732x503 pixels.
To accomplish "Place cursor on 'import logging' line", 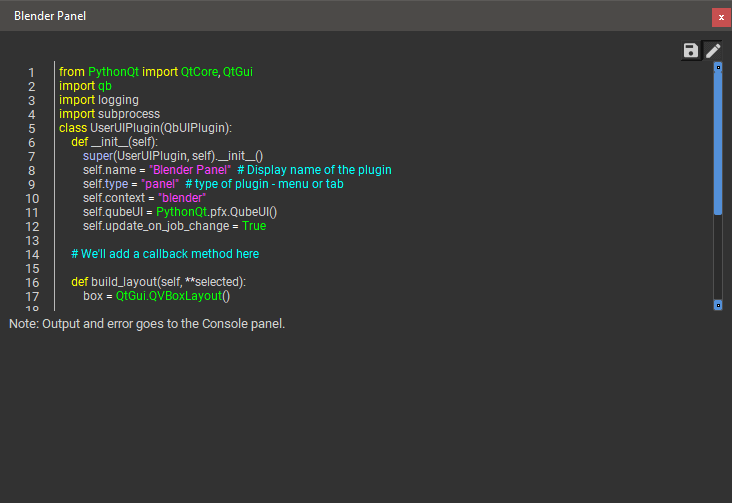I will pyautogui.click(x=99, y=100).
